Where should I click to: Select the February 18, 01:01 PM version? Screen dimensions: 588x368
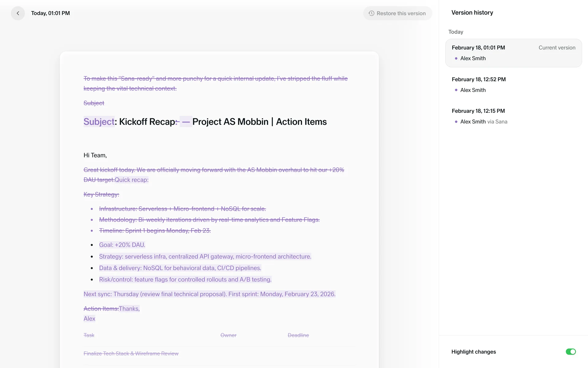478,48
